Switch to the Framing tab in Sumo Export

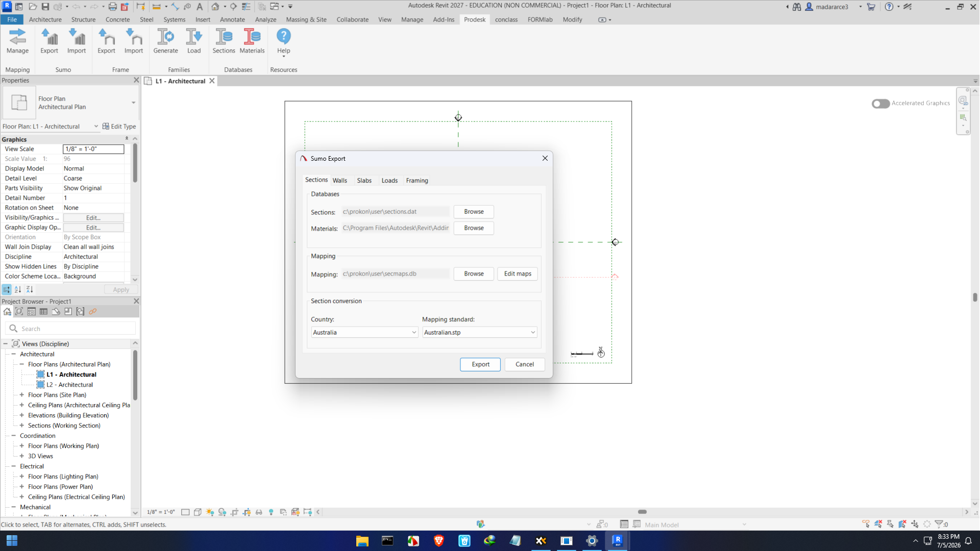point(417,180)
